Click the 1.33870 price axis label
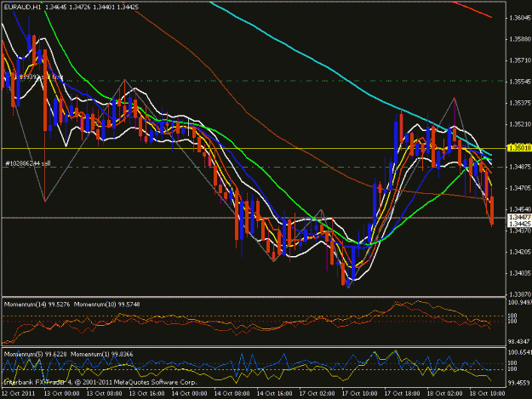The image size is (532, 399). pyautogui.click(x=520, y=294)
